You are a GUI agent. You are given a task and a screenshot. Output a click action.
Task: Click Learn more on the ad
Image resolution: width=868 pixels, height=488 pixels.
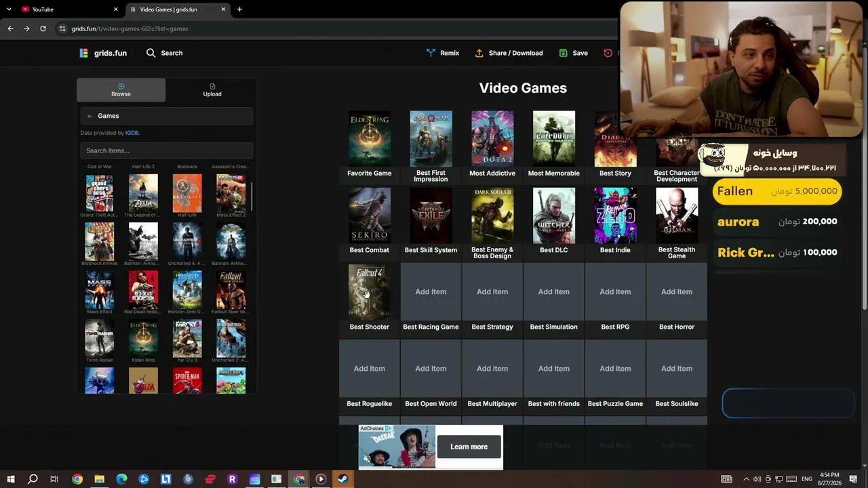pos(469,447)
